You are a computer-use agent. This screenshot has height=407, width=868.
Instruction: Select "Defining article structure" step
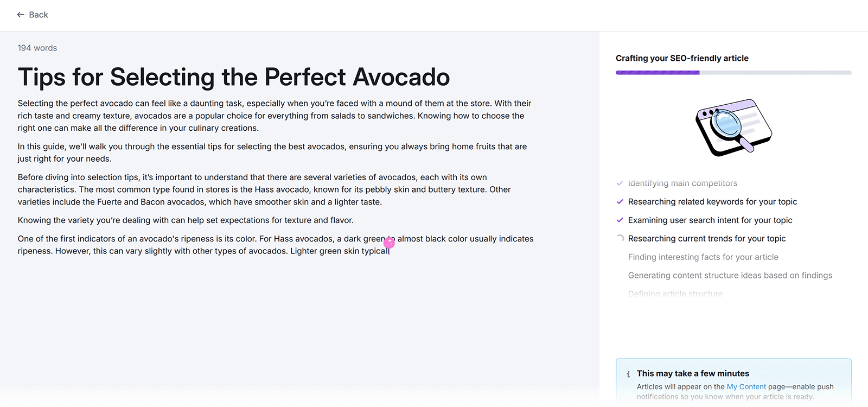(675, 293)
